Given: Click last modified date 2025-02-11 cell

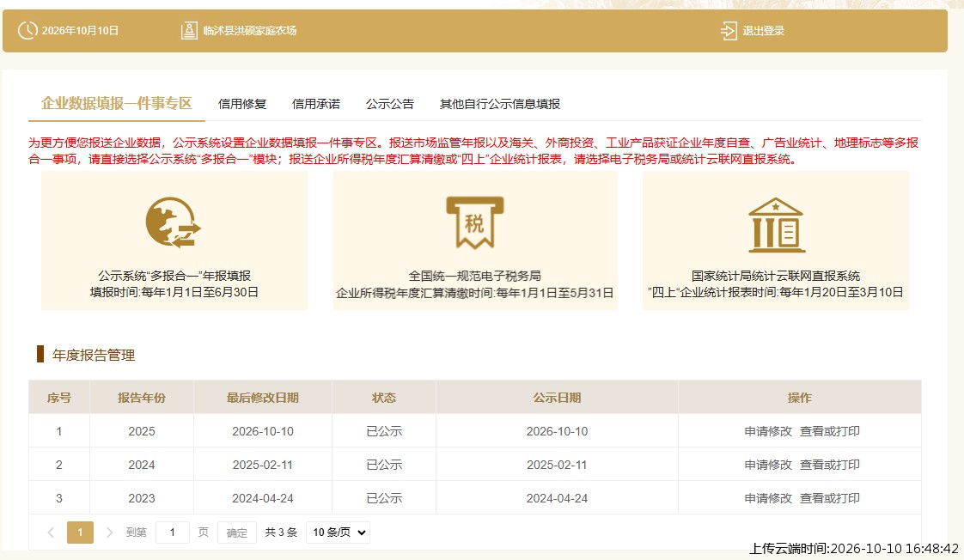Looking at the screenshot, I should coord(263,465).
